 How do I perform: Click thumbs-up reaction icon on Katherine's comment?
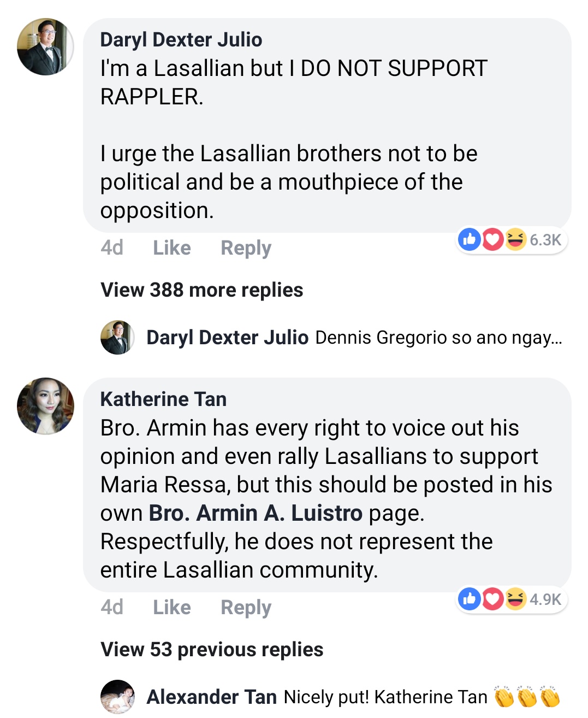[x=469, y=599]
